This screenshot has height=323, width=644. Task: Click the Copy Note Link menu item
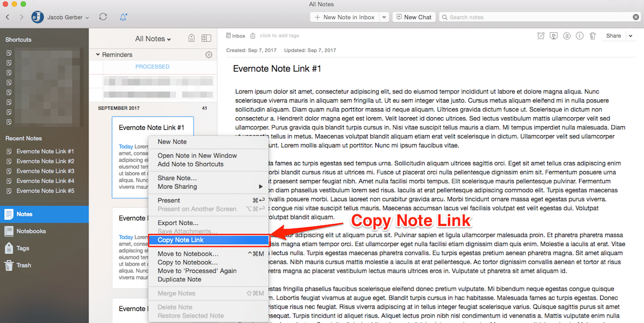click(x=208, y=240)
